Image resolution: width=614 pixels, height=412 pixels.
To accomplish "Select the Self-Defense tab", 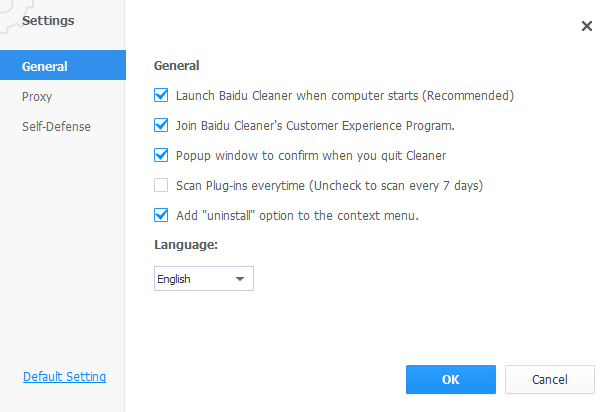I will click(x=56, y=127).
